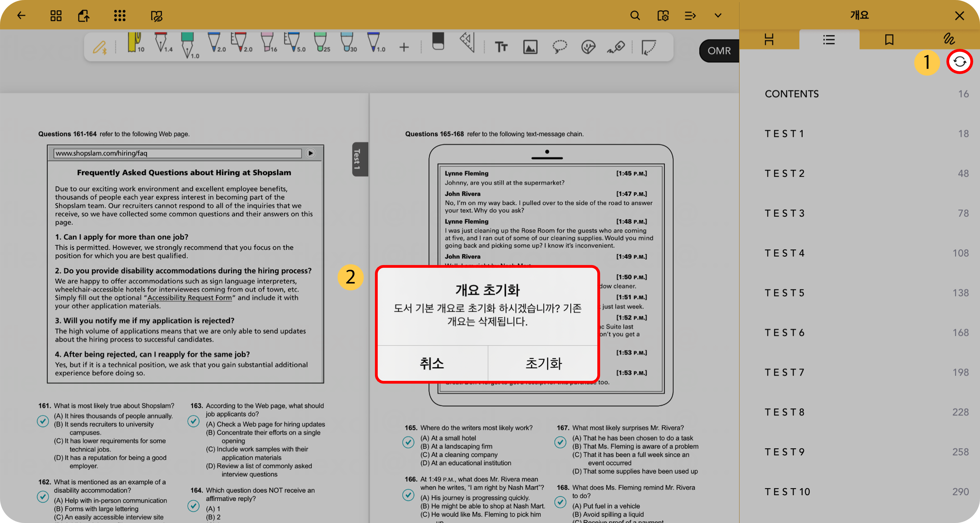Select the text Tt tool
Screen dimensions: 980x523
(x=501, y=47)
